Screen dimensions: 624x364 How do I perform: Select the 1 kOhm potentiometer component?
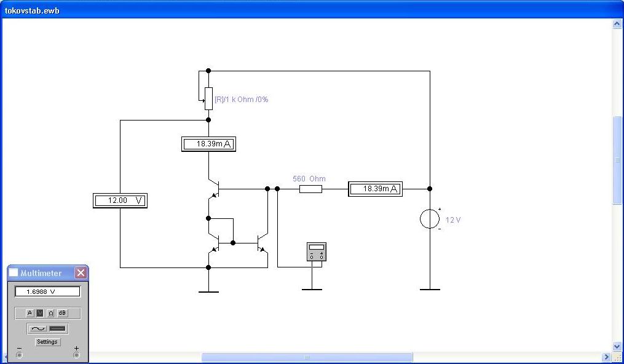coord(208,98)
